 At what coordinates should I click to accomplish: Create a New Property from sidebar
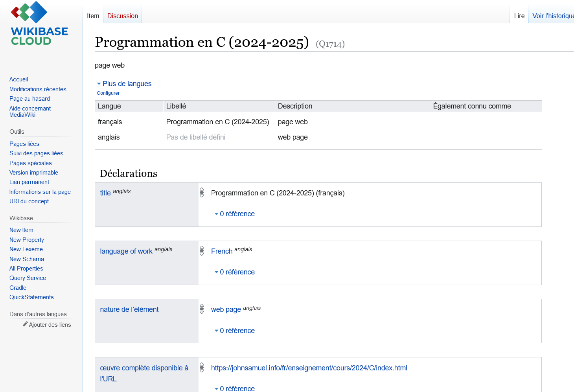27,240
